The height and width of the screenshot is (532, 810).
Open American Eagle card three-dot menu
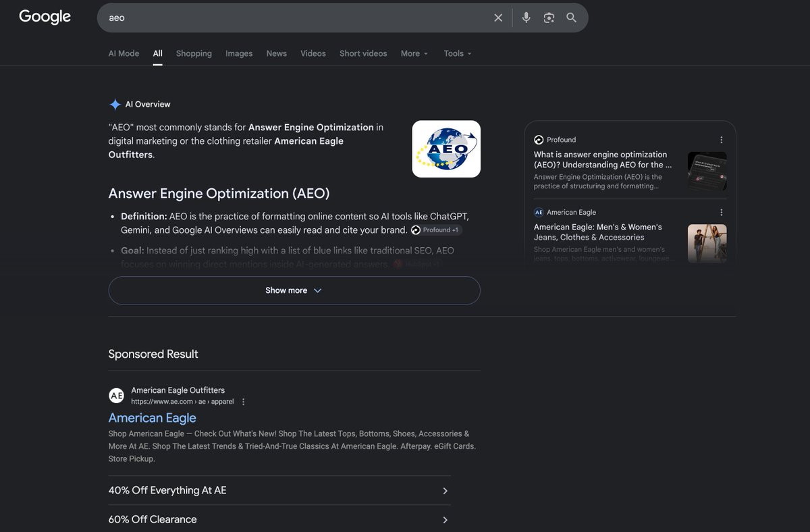coord(721,212)
